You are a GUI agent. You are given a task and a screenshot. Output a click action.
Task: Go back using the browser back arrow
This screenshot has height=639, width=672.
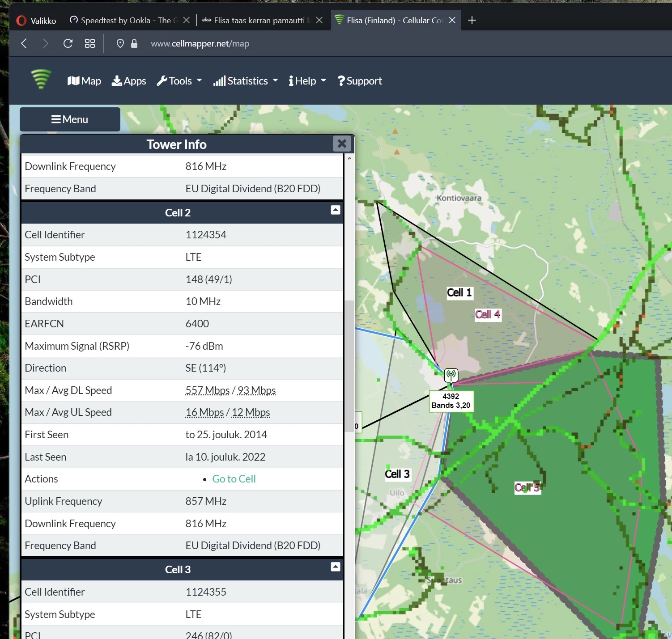(24, 43)
